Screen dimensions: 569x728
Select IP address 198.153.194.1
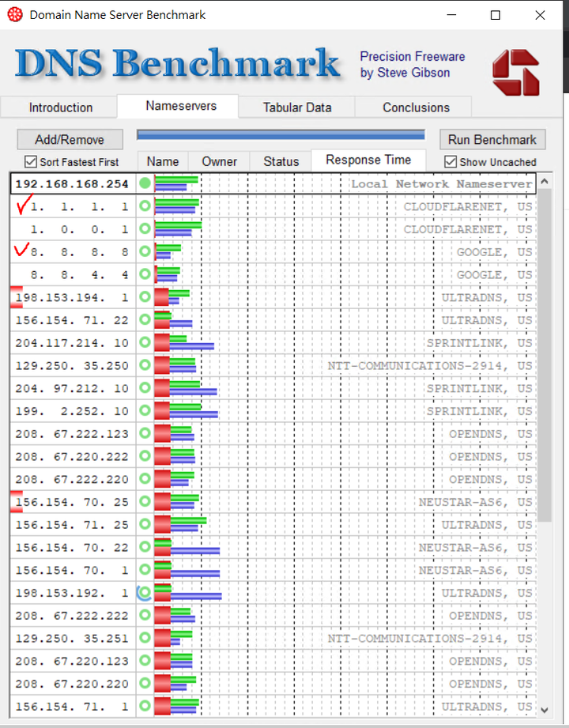(x=72, y=298)
